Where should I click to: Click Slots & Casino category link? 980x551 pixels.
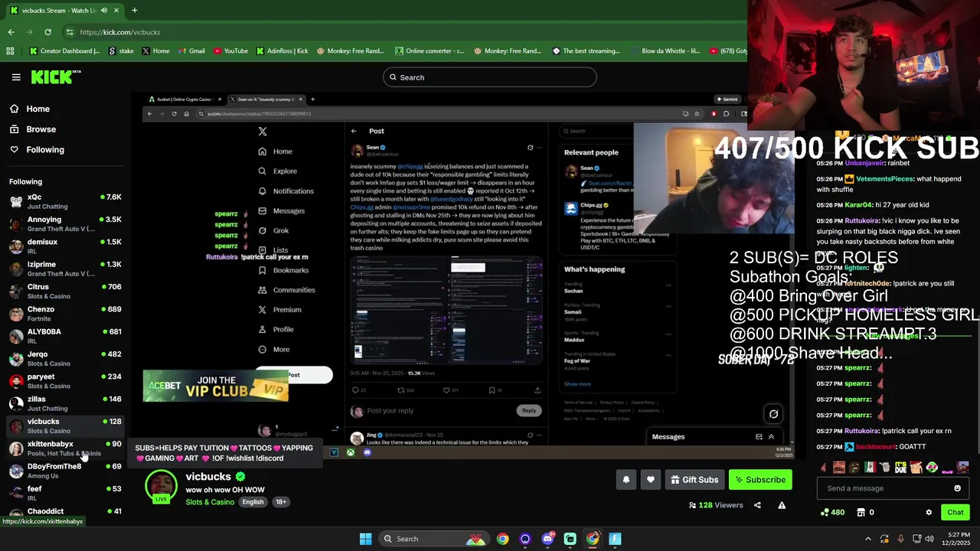[210, 502]
